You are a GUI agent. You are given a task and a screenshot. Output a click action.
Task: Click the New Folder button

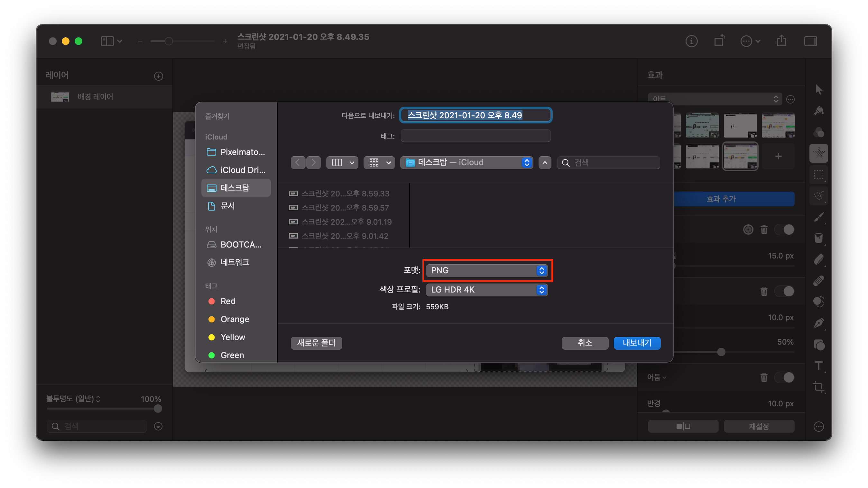click(316, 343)
